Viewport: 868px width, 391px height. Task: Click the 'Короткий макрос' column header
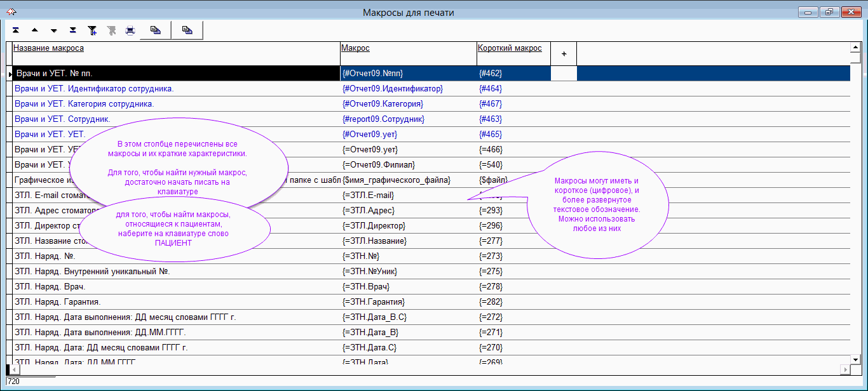pos(510,48)
